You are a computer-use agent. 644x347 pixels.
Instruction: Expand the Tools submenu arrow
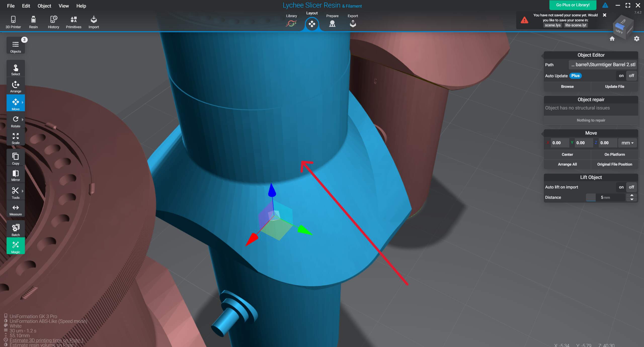23,191
